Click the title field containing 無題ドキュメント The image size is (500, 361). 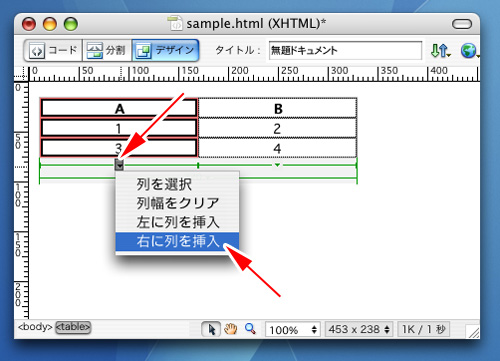click(345, 51)
